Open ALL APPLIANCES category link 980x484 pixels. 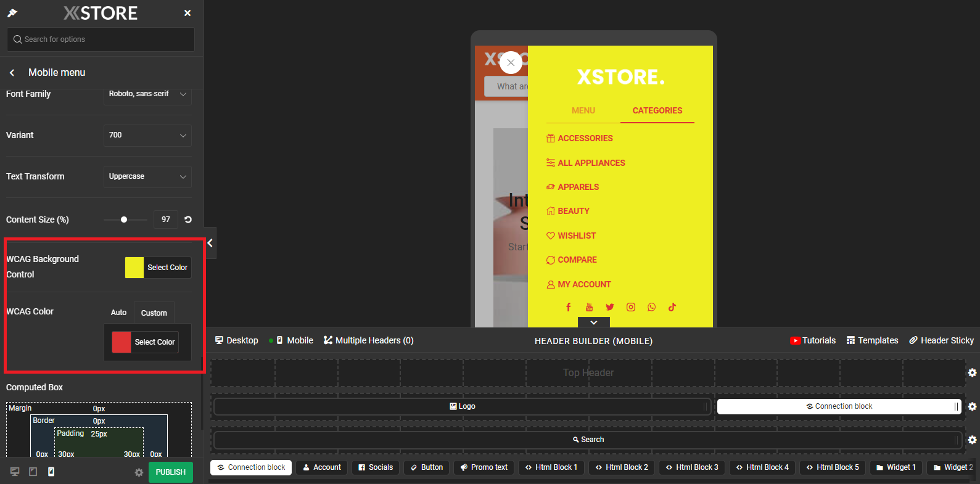[x=586, y=163]
